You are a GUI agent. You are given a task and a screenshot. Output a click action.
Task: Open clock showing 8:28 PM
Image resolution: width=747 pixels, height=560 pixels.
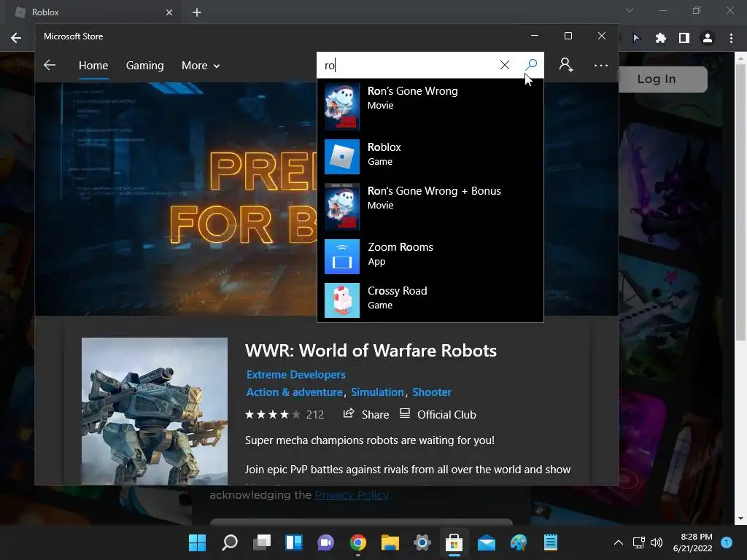pyautogui.click(x=693, y=542)
